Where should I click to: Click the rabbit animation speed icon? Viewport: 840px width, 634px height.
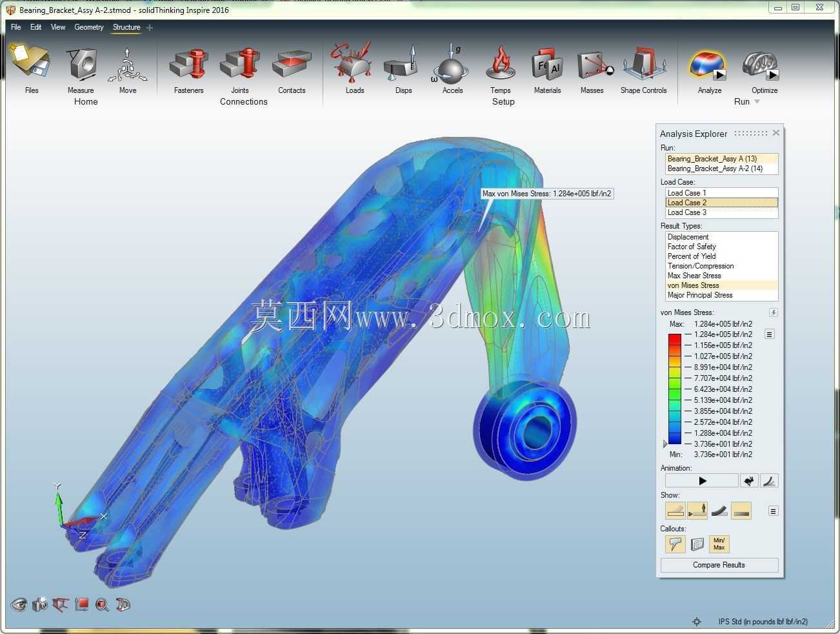click(x=749, y=480)
